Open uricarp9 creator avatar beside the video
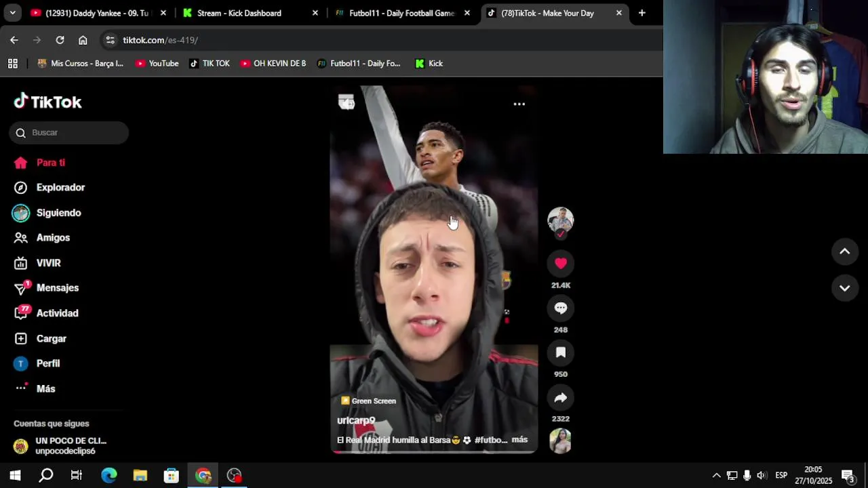The height and width of the screenshot is (488, 868). click(x=560, y=220)
